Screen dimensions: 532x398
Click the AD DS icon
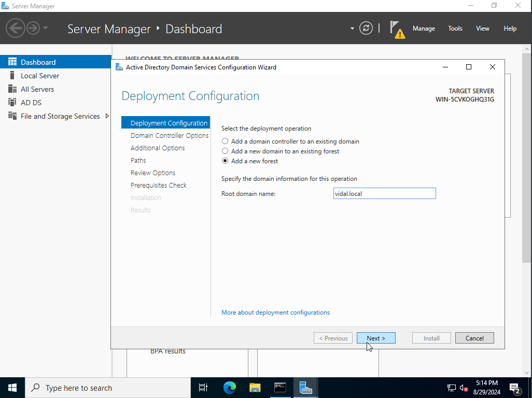click(12, 102)
